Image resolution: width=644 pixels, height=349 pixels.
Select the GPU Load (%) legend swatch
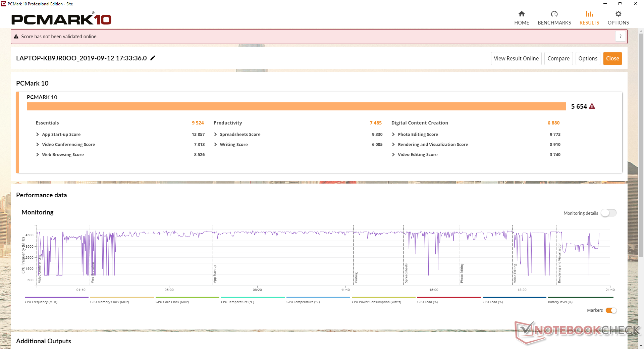[x=449, y=297]
